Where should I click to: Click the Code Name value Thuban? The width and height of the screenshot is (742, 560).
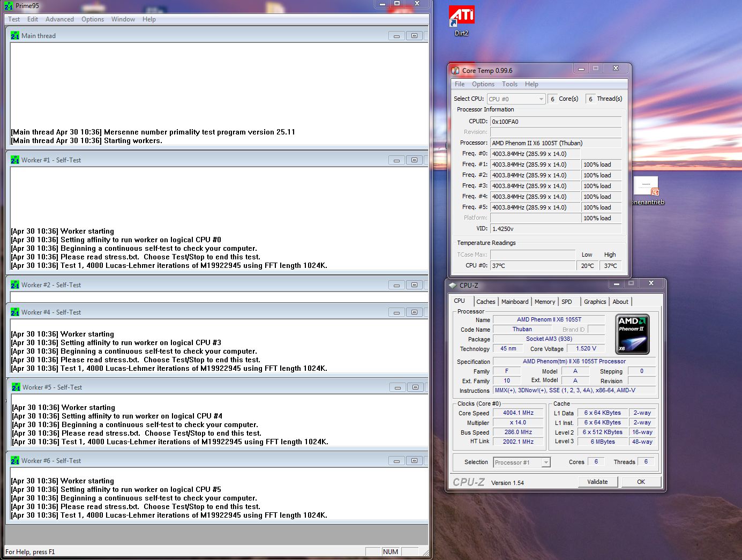(x=522, y=330)
